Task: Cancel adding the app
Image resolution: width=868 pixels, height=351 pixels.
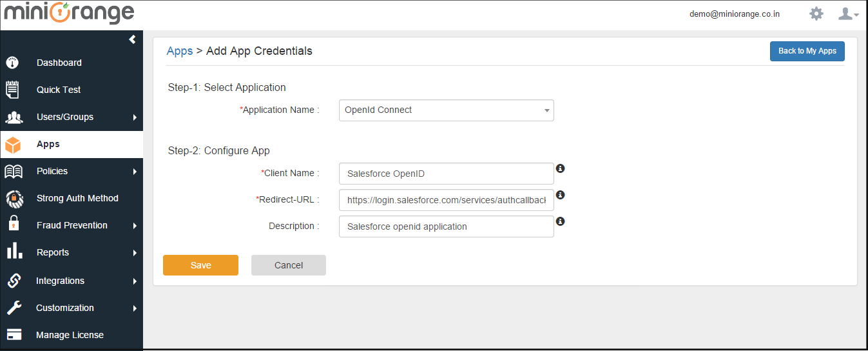Action: pos(289,265)
